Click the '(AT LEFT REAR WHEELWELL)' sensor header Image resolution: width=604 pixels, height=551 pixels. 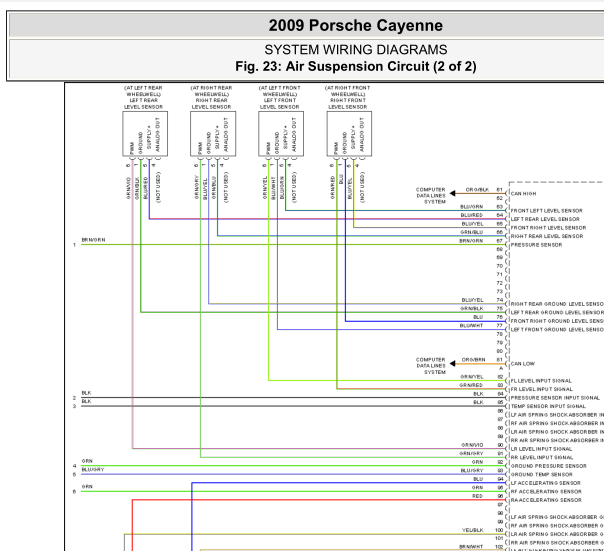(x=143, y=91)
